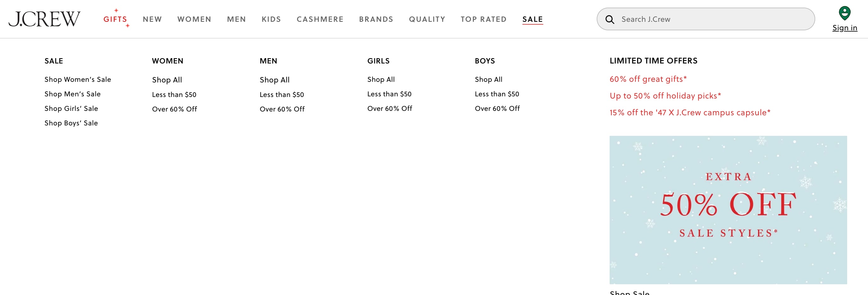868x295 pixels.
Task: Select Boys Less than $50
Action: click(x=497, y=94)
